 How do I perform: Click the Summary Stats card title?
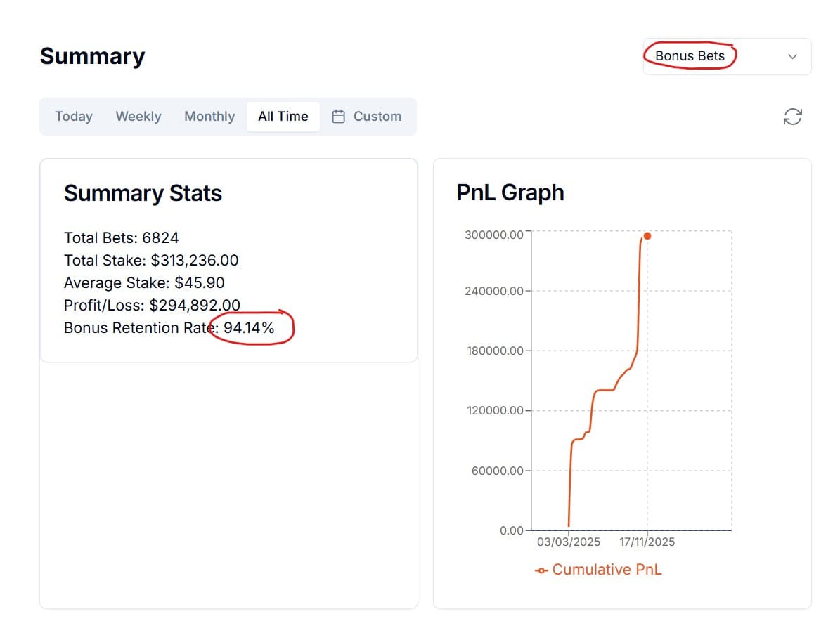[143, 193]
